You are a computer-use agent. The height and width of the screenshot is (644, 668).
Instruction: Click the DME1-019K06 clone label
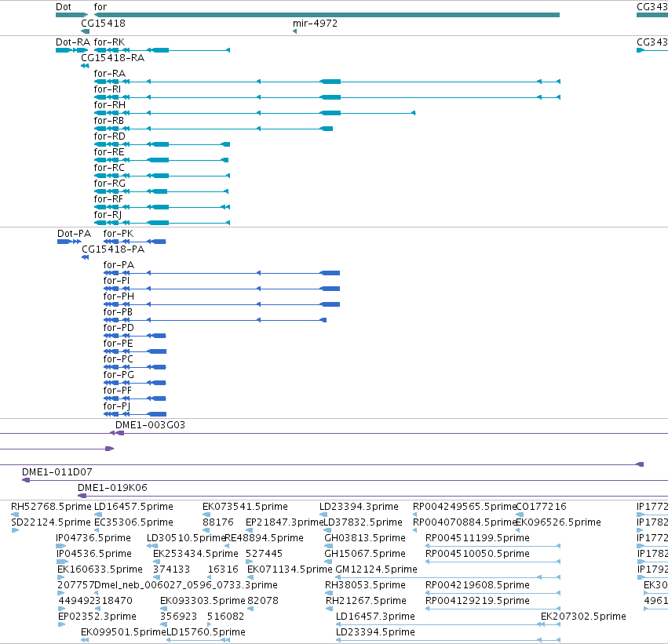tap(112, 488)
